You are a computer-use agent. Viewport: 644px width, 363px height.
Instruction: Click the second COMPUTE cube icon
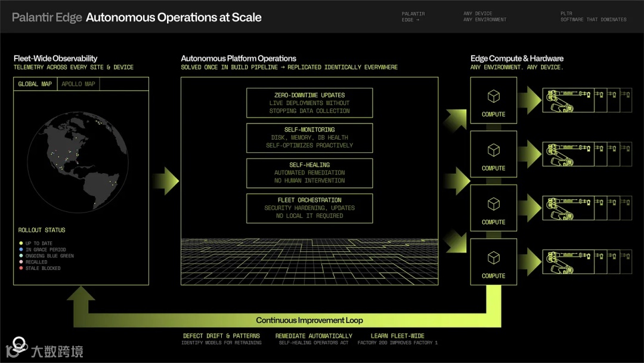494,150
